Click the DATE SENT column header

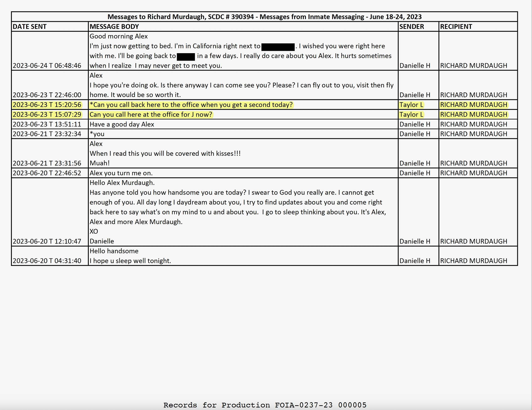(30, 27)
